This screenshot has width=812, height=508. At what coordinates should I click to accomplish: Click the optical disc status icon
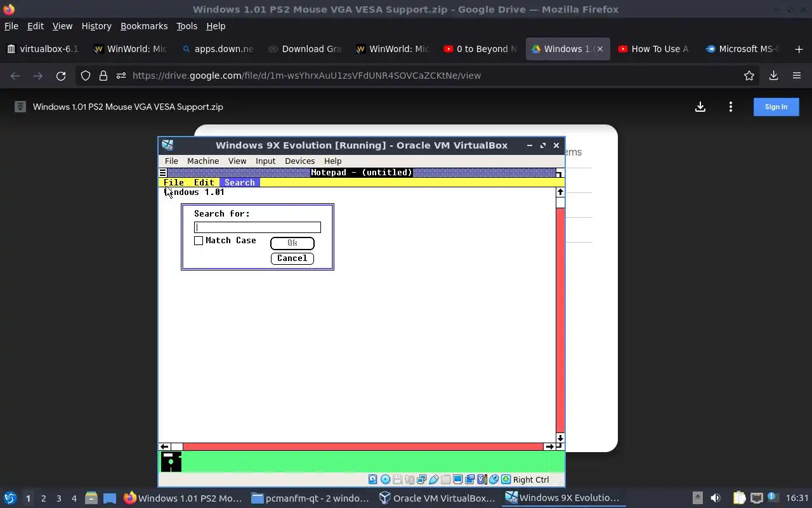[385, 479]
